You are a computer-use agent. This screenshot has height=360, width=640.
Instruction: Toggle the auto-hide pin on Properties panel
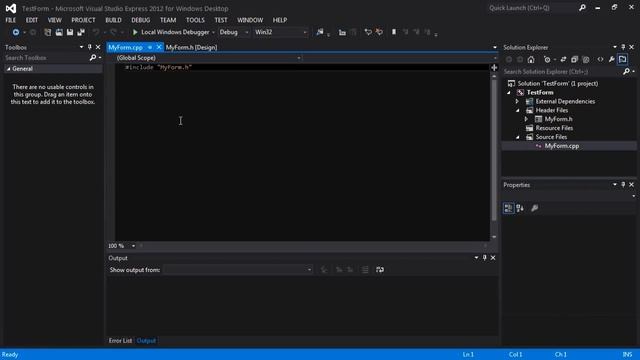(x=623, y=185)
